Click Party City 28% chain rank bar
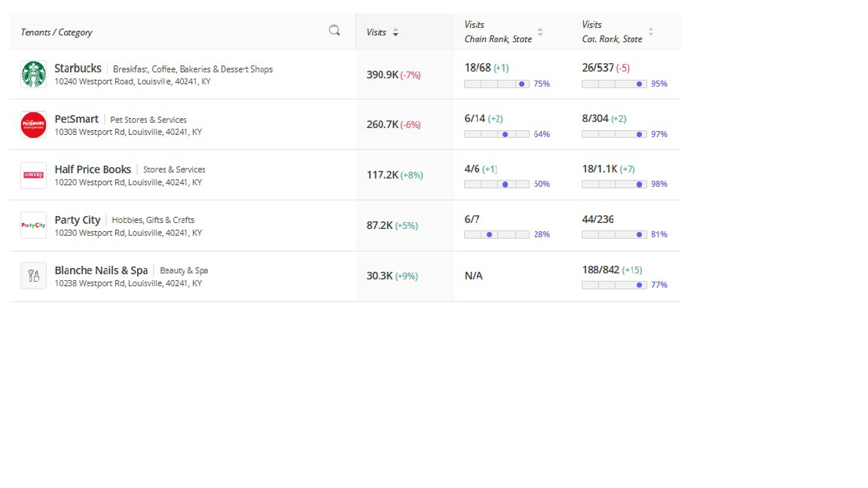868x488 pixels. (x=497, y=234)
